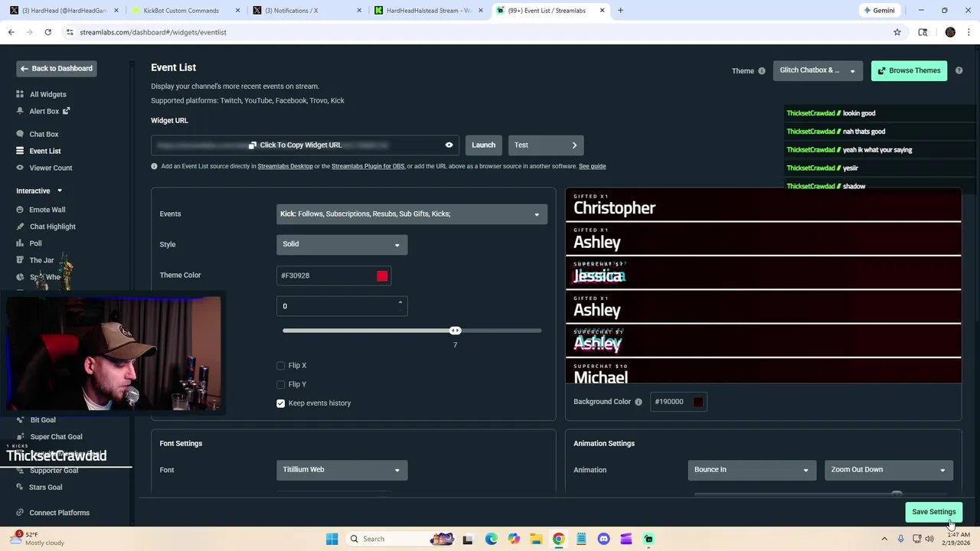The image size is (980, 551).
Task: Open the Windows Start menu
Action: [x=332, y=539]
